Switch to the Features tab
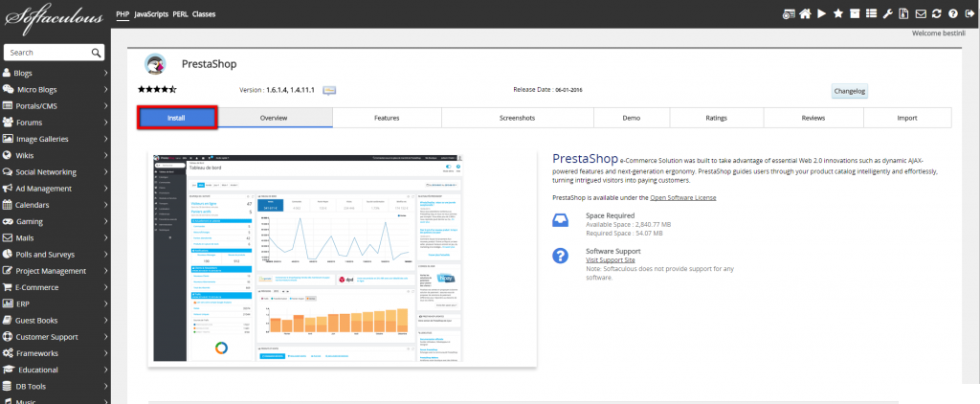The height and width of the screenshot is (404, 980). click(387, 118)
